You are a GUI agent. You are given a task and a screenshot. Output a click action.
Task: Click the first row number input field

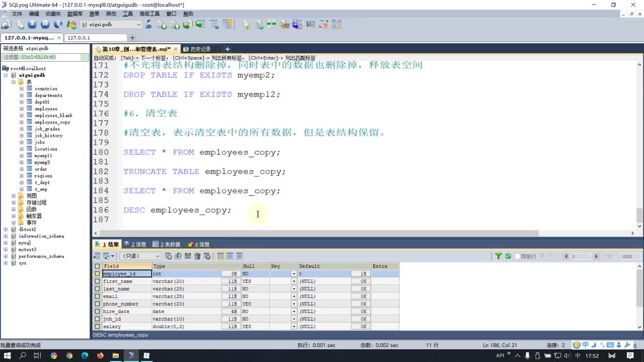point(581,256)
